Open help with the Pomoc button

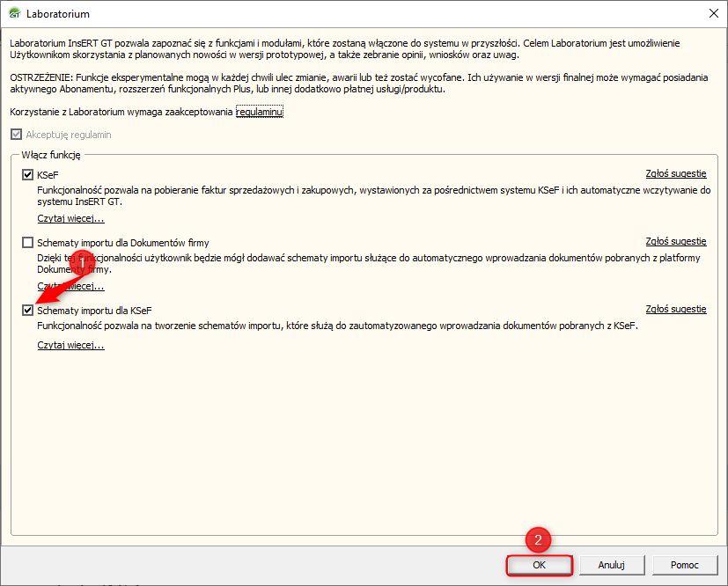pyautogui.click(x=685, y=565)
